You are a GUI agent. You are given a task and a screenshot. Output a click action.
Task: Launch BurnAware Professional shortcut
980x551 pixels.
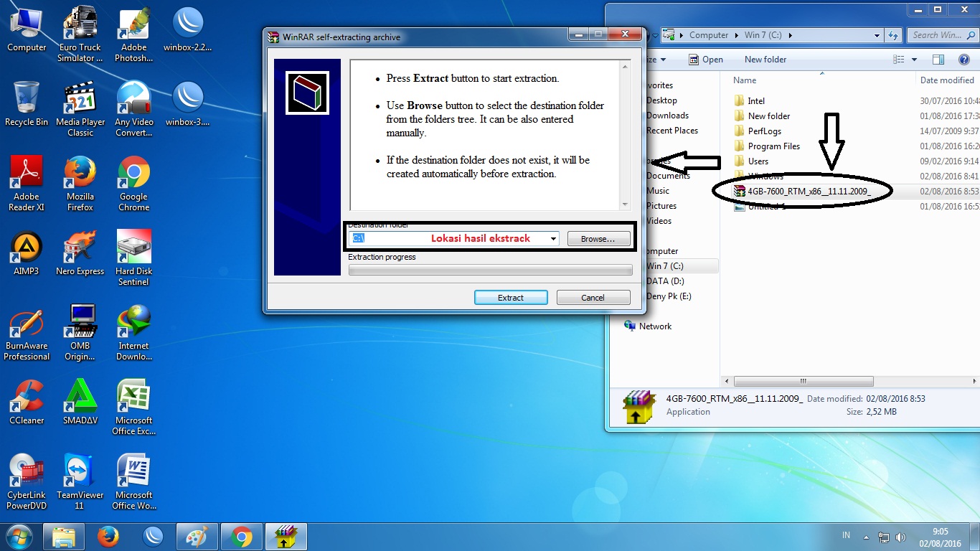pyautogui.click(x=27, y=332)
